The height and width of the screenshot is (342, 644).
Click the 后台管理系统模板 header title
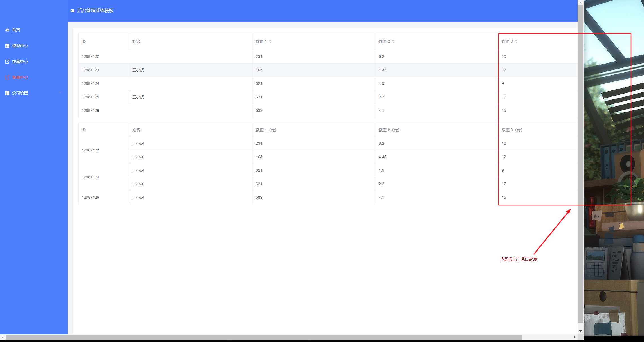coord(95,11)
